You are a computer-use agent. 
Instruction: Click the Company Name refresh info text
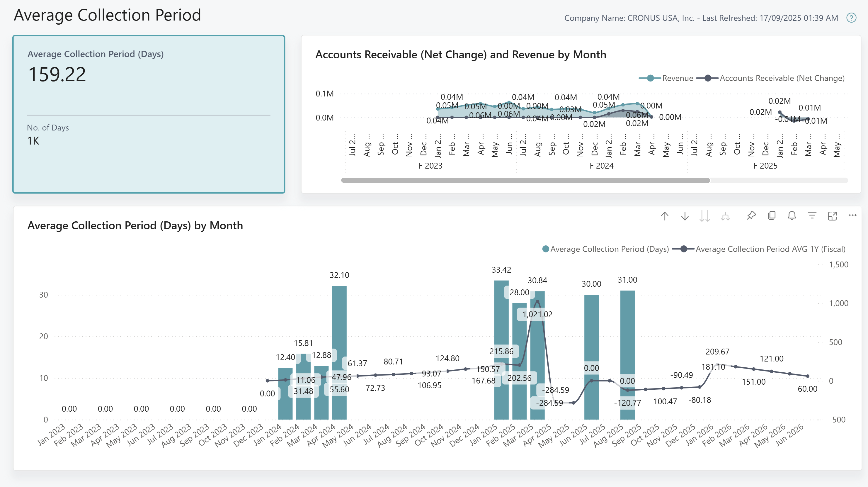point(701,18)
